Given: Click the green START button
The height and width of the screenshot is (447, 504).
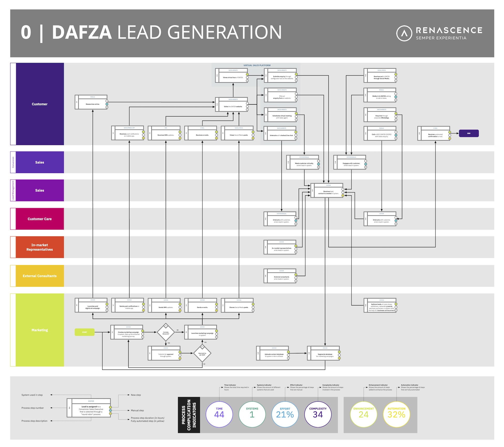Looking at the screenshot, I should point(85,332).
